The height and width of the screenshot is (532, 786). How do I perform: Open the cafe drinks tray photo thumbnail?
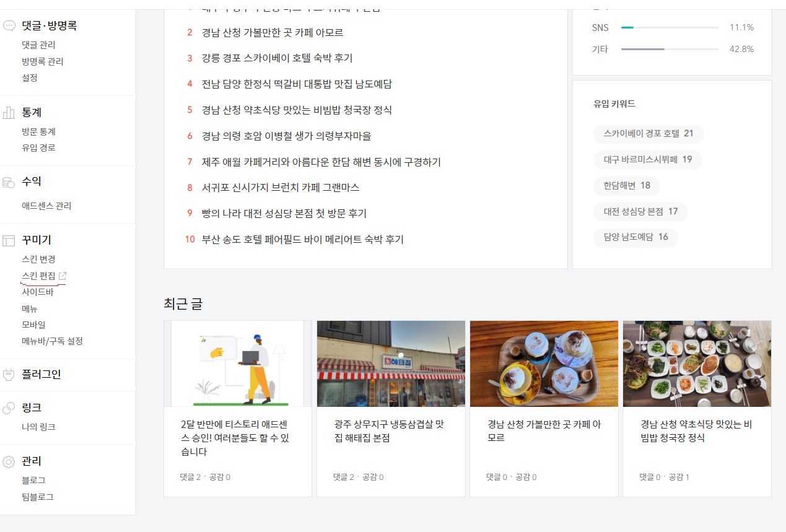point(544,364)
